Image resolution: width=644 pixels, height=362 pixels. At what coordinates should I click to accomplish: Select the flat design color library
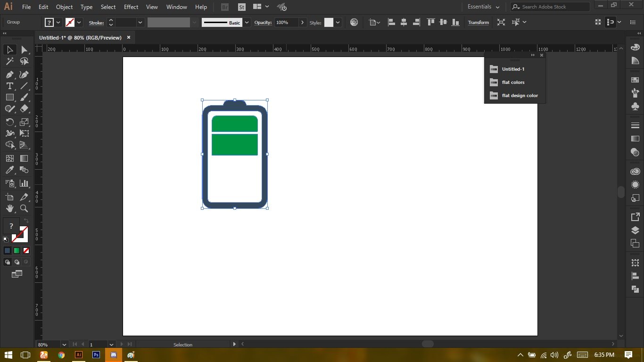(520, 96)
